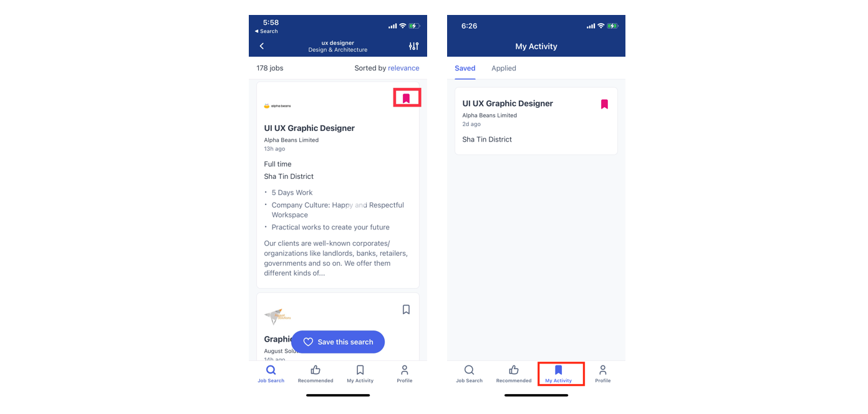Screen dimensions: 868x414
Task: Switch to the Applied tab
Action: point(504,68)
